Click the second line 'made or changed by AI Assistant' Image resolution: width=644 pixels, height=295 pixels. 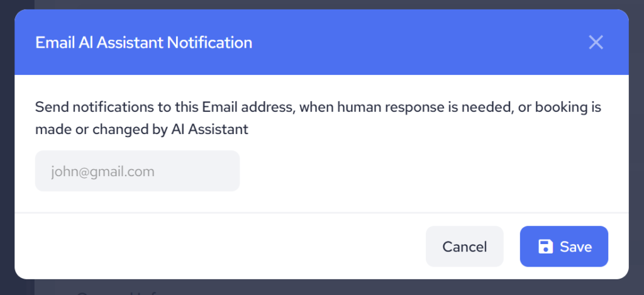pyautogui.click(x=142, y=130)
